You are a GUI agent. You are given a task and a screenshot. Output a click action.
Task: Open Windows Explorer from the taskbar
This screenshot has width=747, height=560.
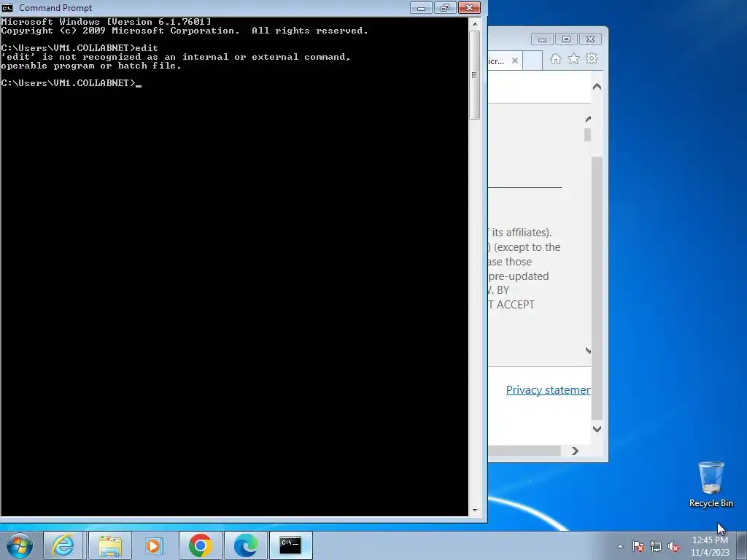coord(109,545)
